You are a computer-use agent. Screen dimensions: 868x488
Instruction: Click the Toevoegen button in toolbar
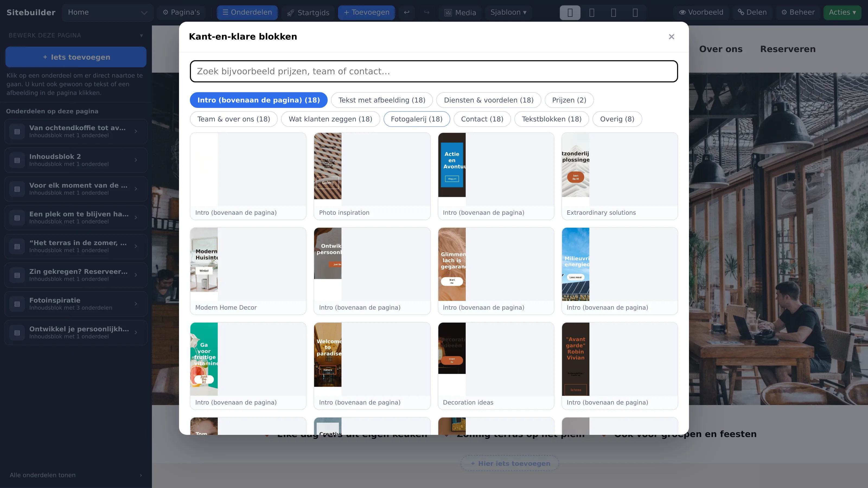coord(366,12)
